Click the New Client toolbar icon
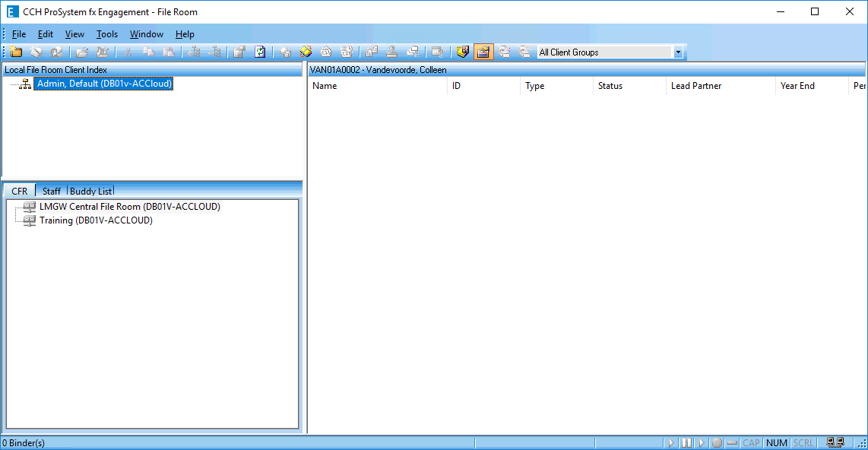Viewport: 868px width, 450px height. pyautogui.click(x=16, y=52)
